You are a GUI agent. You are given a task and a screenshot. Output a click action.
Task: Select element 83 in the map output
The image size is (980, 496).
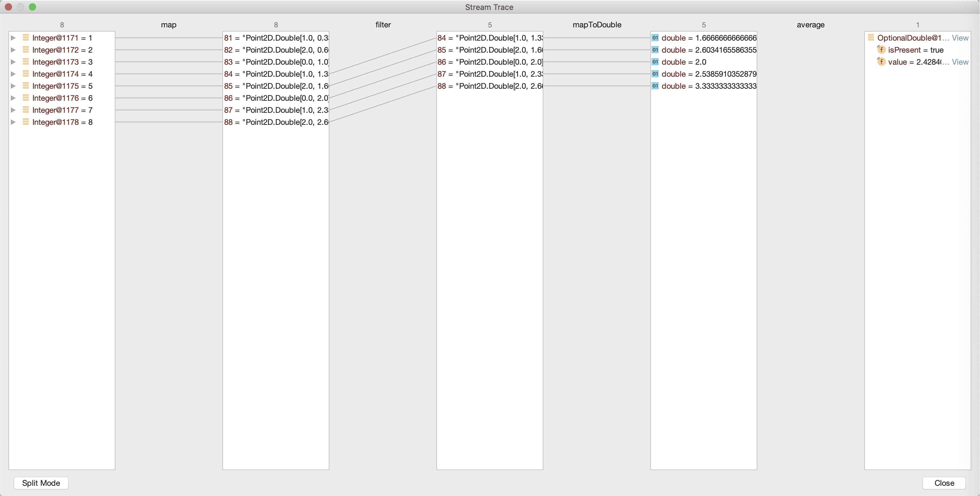[276, 62]
